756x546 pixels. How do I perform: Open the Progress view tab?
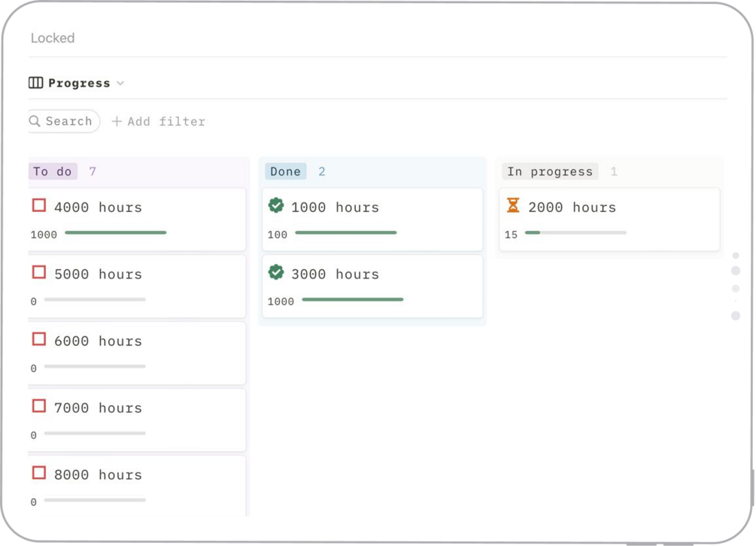(79, 83)
